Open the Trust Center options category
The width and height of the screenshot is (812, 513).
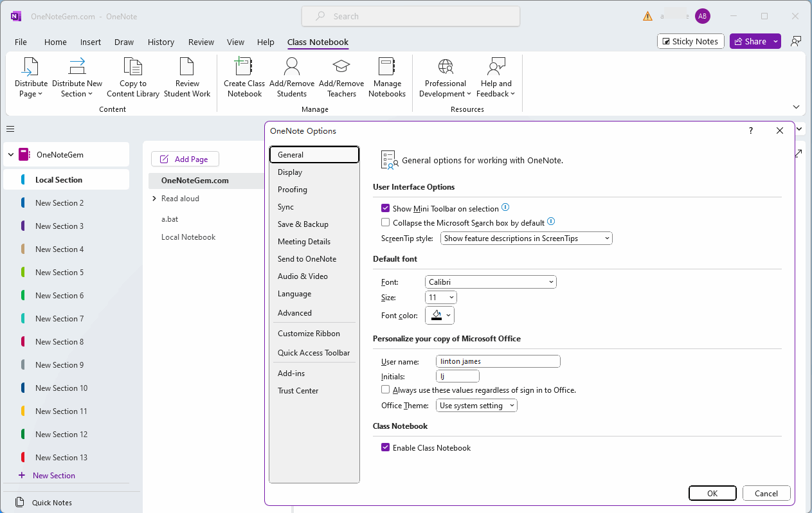314,391
